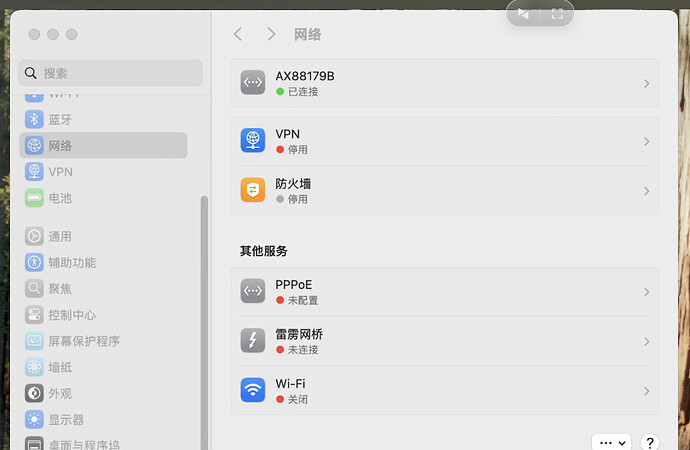Click the 雷雳网桥 label text
690x450 pixels.
click(299, 334)
